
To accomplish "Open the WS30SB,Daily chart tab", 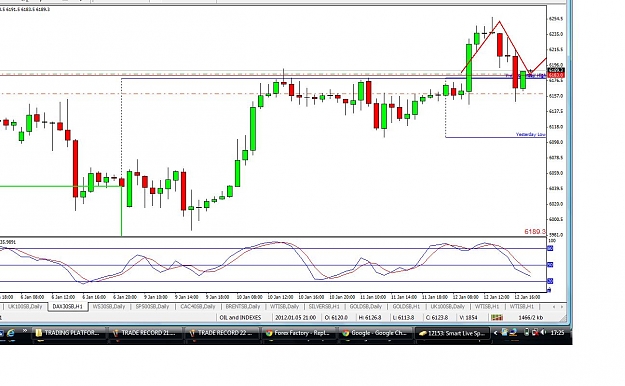I will click(x=108, y=306).
